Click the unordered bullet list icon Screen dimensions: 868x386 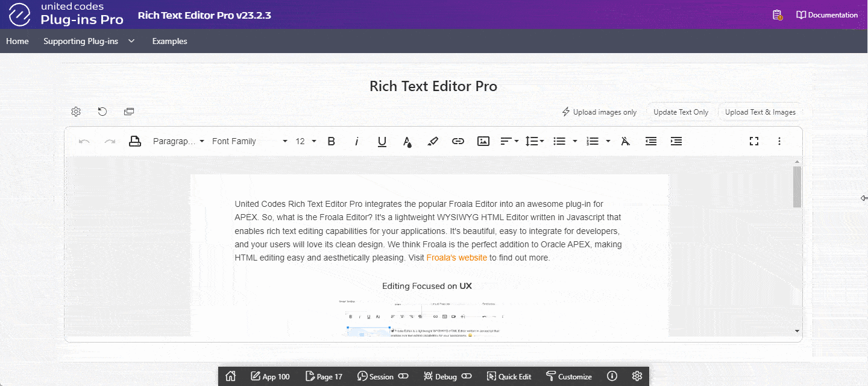(559, 141)
